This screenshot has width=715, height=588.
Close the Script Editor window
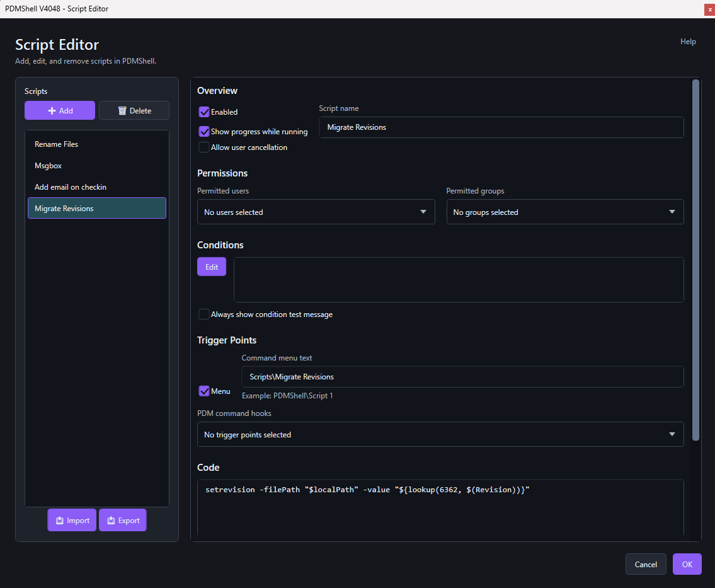click(709, 9)
